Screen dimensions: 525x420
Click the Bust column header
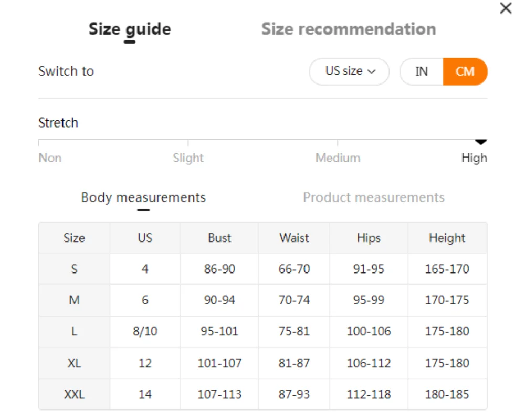(219, 238)
